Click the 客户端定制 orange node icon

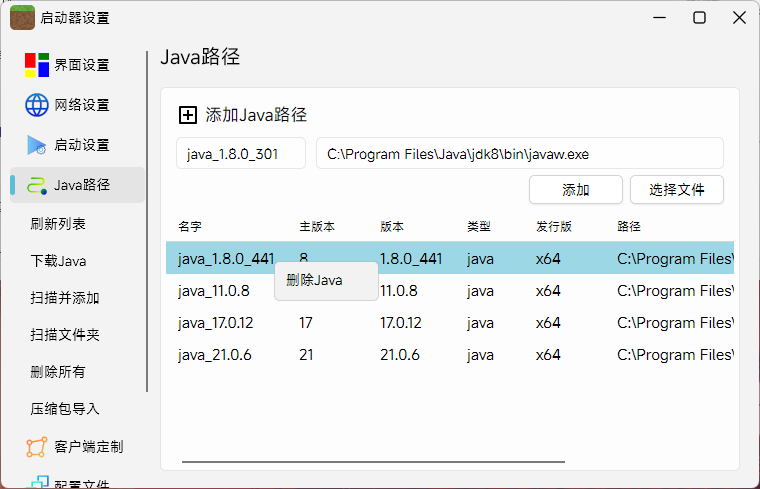coord(37,446)
